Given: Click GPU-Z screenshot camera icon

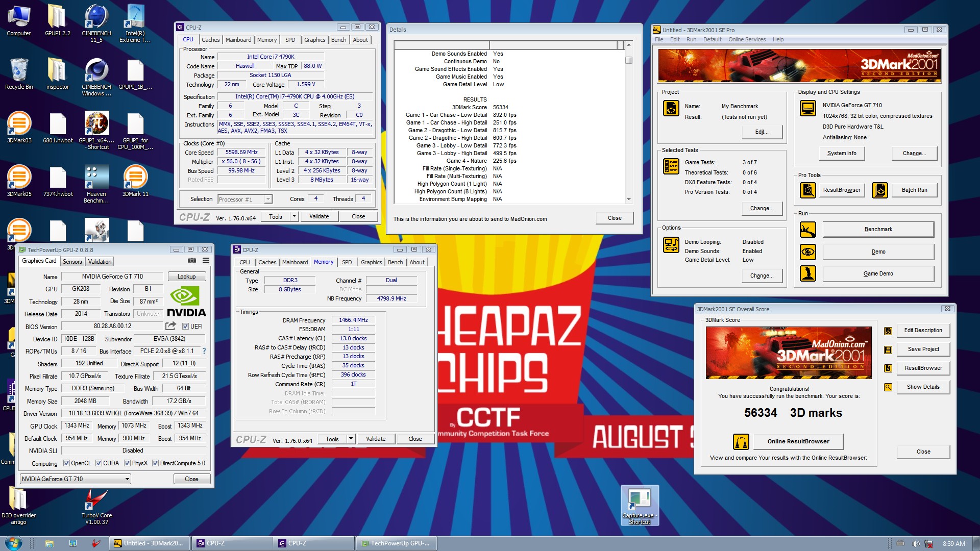Looking at the screenshot, I should [x=192, y=261].
